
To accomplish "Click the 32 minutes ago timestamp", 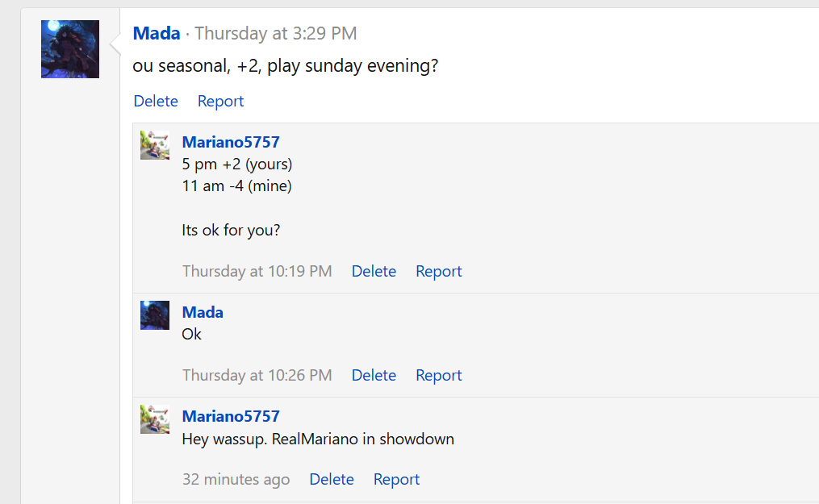I will click(x=236, y=479).
